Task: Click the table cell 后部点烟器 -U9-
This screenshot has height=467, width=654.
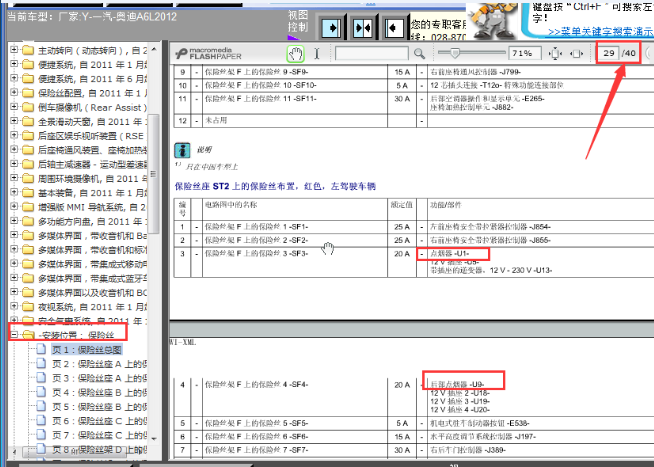Action: (457, 384)
